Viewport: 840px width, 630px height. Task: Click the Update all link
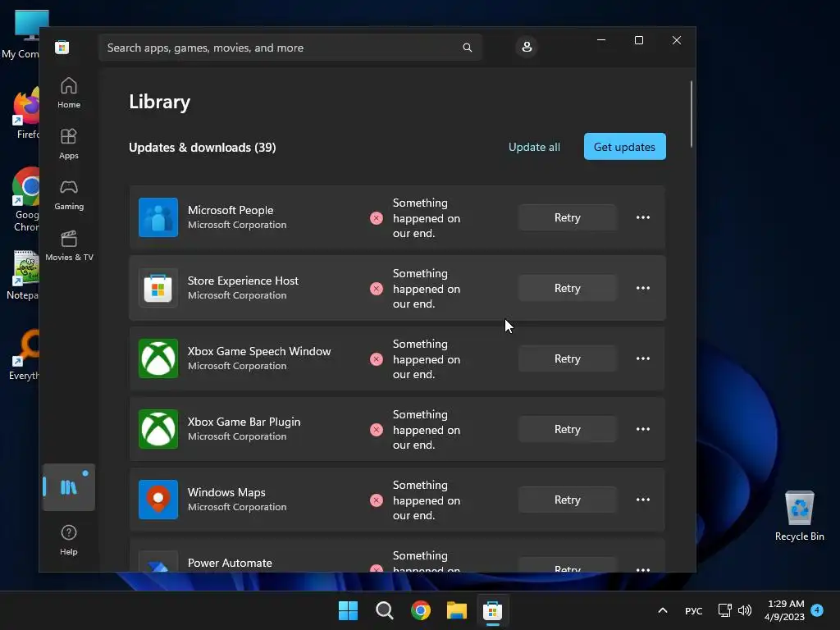tap(534, 148)
